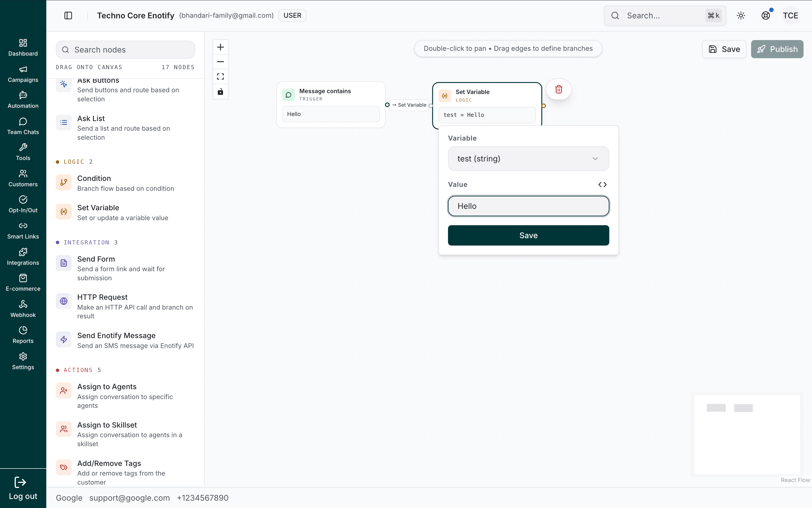Image resolution: width=812 pixels, height=508 pixels.
Task: Pick the Assign to Agents node
Action: point(125,396)
